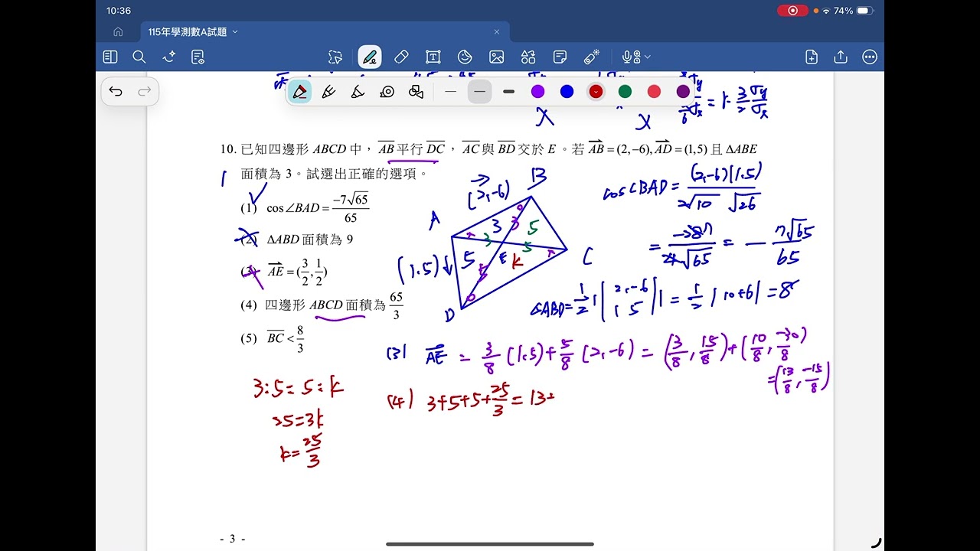Open the AI sparkle tool
Image resolution: width=980 pixels, height=551 pixels.
pyautogui.click(x=169, y=57)
